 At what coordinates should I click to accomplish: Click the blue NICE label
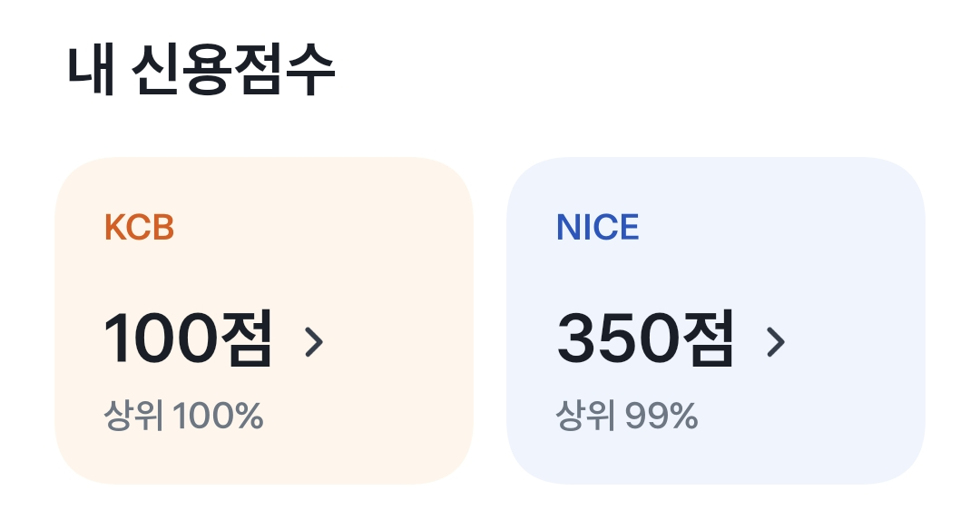pos(597,228)
